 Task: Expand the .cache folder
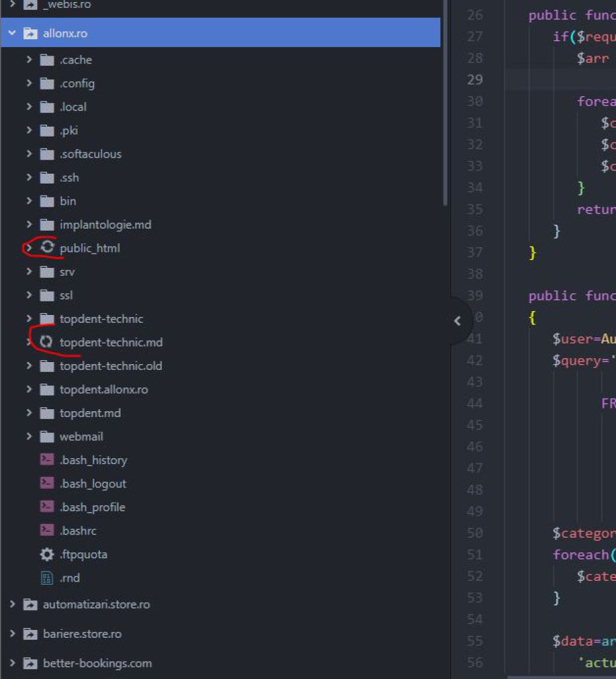pos(29,59)
